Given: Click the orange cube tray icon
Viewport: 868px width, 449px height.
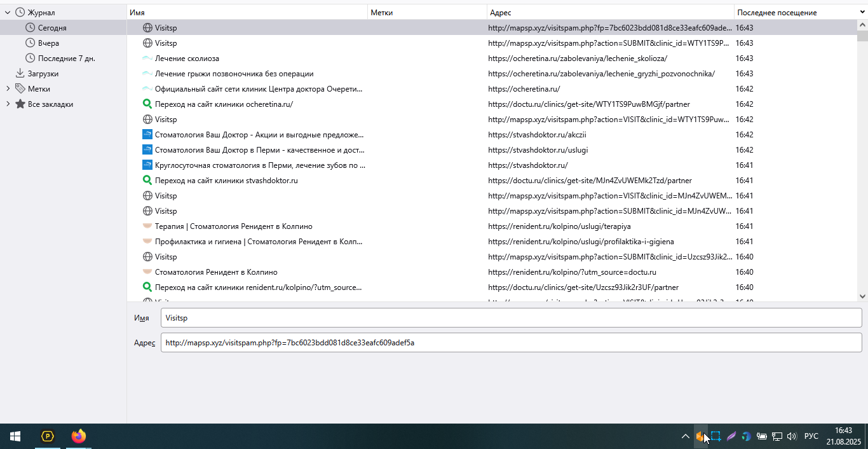Looking at the screenshot, I should 700,436.
